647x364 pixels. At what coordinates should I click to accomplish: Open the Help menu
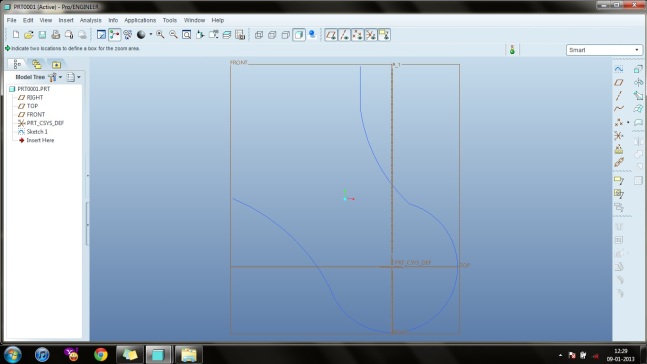click(x=217, y=20)
